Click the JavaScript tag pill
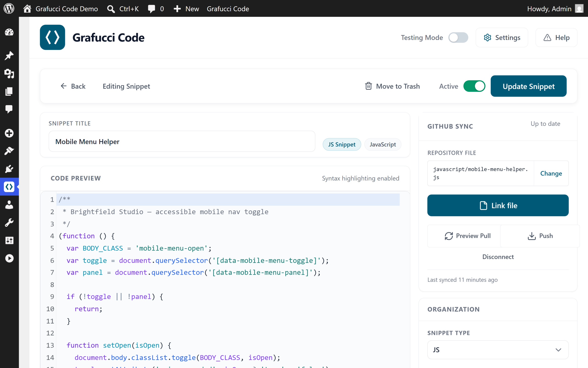588x368 pixels. [383, 144]
